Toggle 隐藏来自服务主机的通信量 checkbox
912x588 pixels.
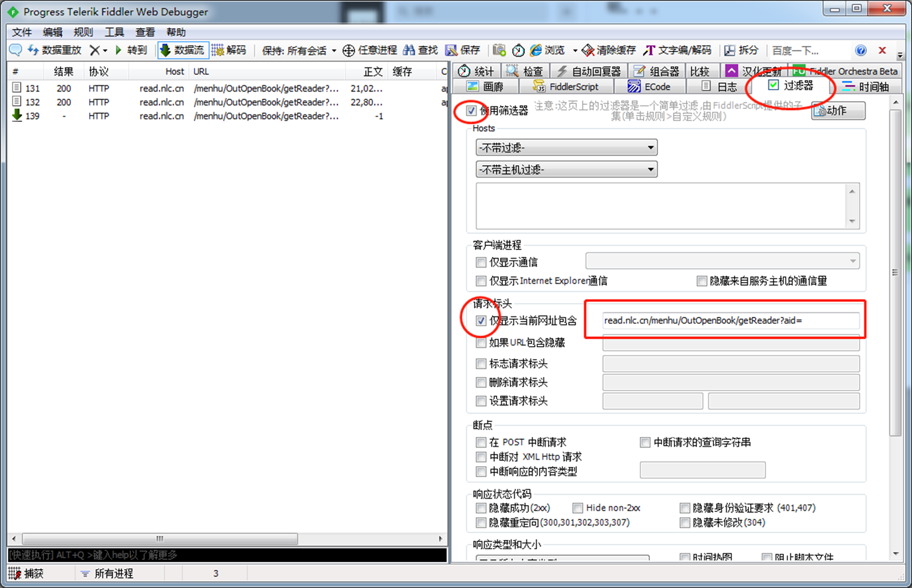click(x=701, y=281)
